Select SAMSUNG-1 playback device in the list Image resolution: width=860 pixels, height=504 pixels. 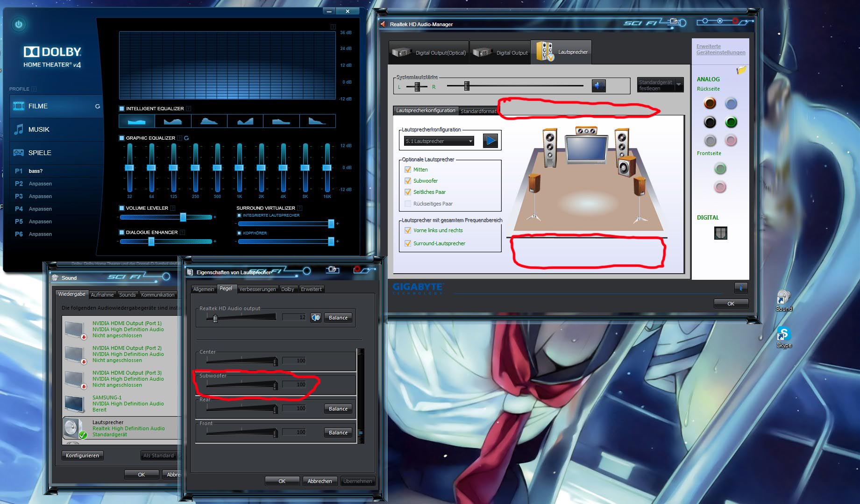(x=121, y=404)
